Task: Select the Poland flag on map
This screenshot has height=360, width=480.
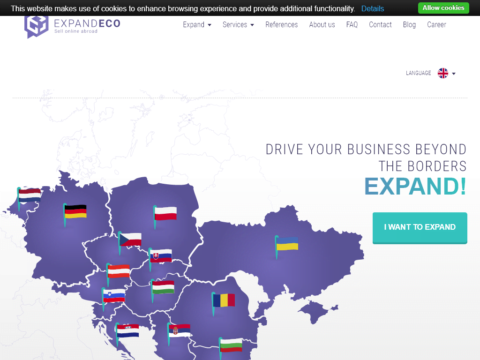Action: (165, 214)
